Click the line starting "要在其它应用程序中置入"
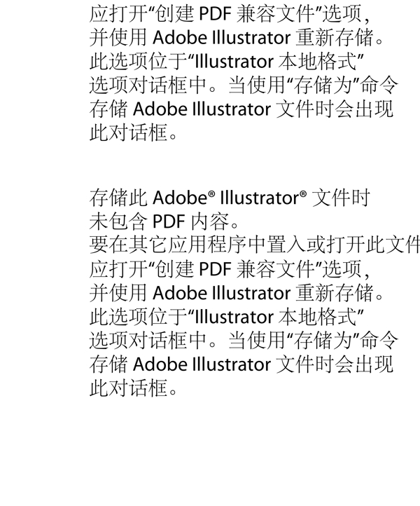 coord(255,245)
